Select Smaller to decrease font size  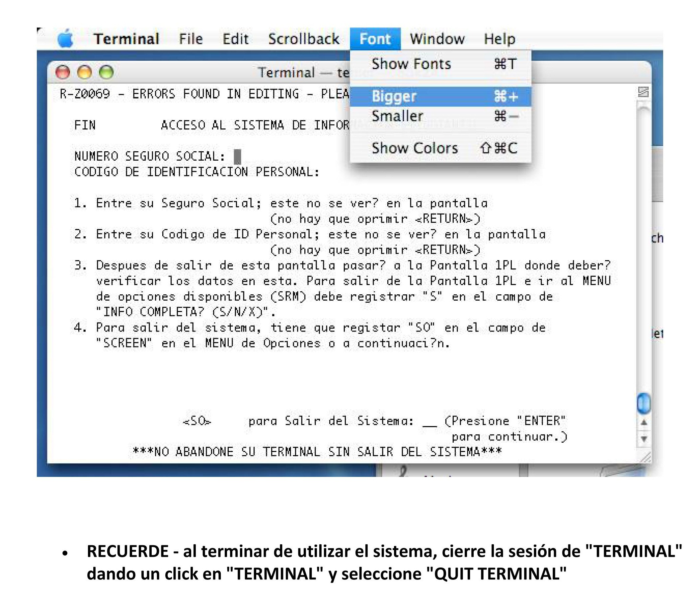coord(440,116)
